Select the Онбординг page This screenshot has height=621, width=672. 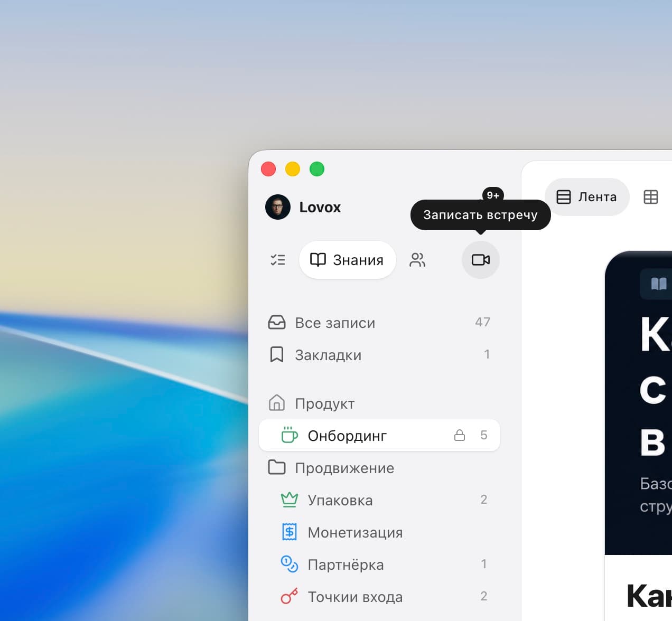[x=379, y=436]
